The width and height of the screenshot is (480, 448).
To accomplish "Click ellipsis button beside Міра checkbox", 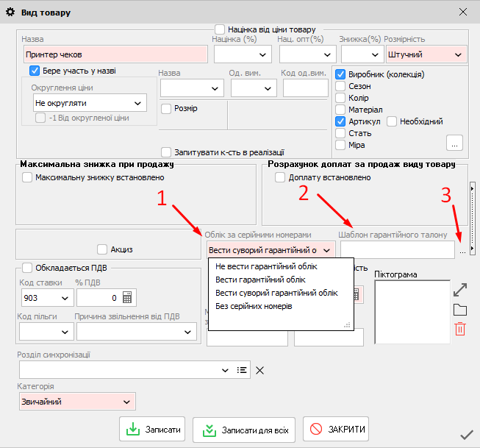I will pyautogui.click(x=455, y=142).
